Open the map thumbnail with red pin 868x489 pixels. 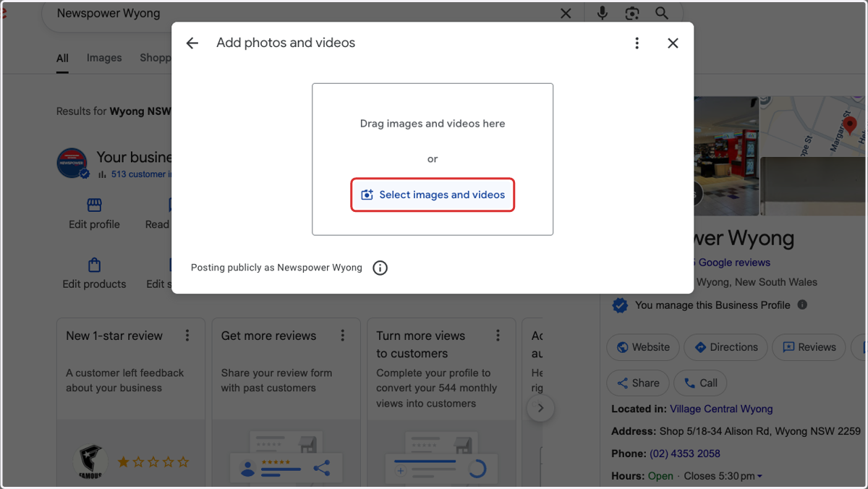(814, 127)
